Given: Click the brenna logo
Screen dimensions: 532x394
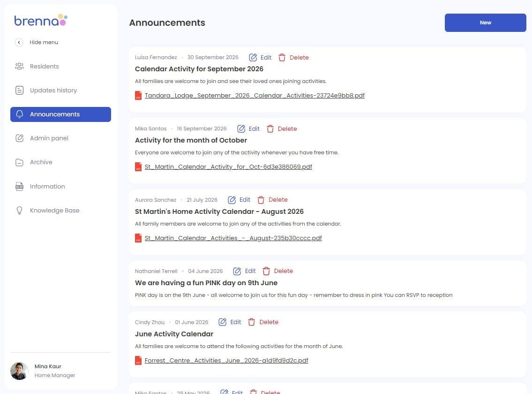Looking at the screenshot, I should (x=41, y=20).
